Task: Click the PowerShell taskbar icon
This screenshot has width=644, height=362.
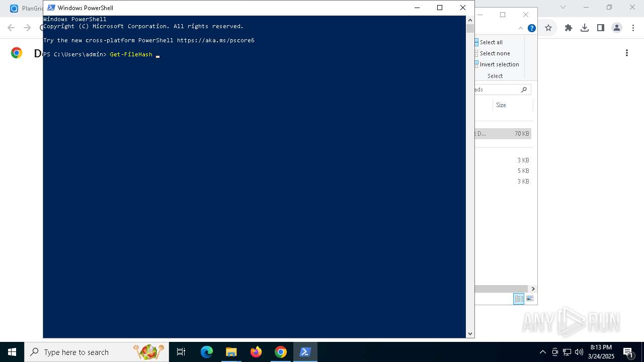Action: click(305, 352)
